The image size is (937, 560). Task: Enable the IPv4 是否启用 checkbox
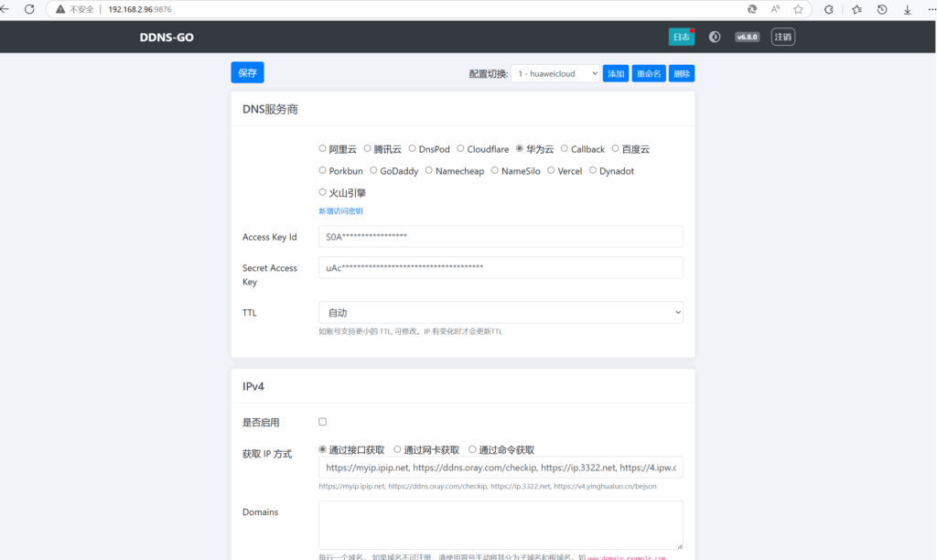321,422
